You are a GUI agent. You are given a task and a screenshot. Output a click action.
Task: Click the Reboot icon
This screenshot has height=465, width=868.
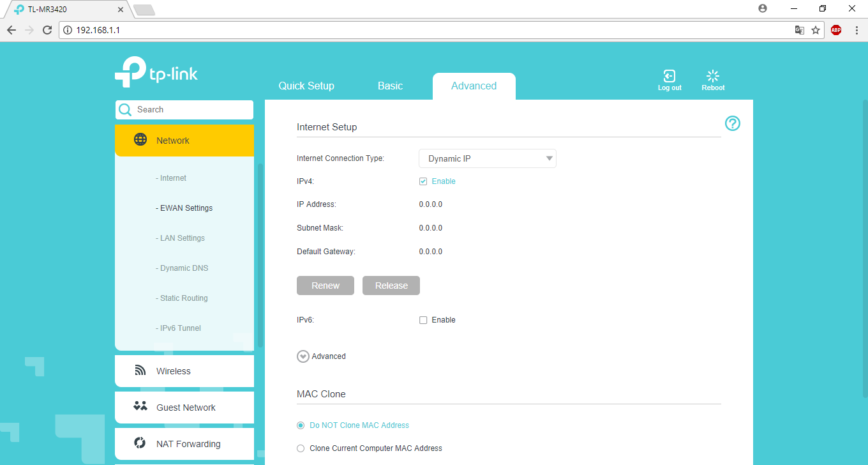[x=713, y=76]
